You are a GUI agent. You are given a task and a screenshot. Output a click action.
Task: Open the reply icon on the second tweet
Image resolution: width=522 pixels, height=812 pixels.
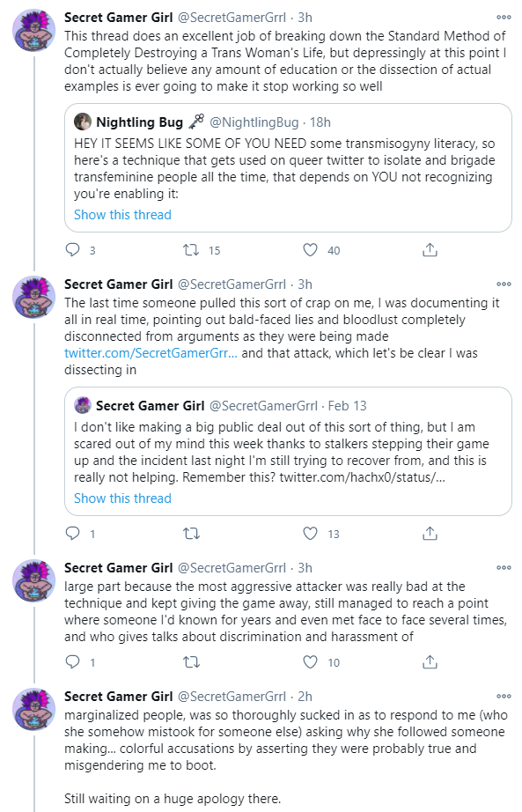[x=72, y=534]
